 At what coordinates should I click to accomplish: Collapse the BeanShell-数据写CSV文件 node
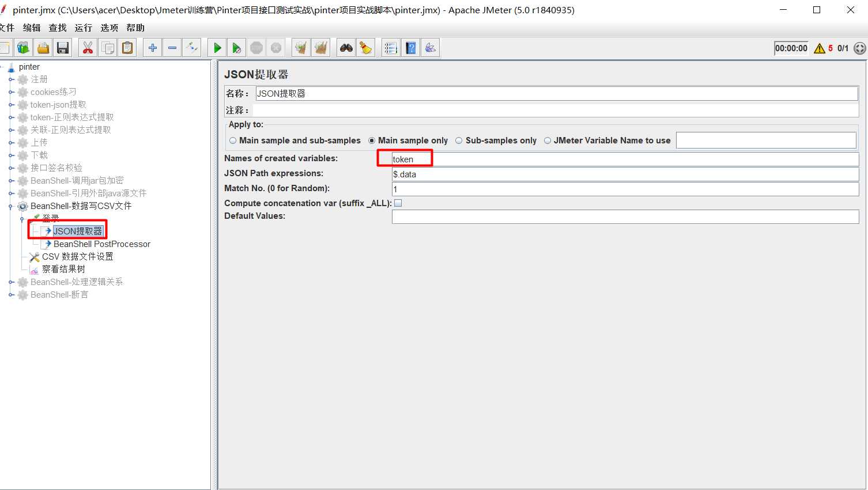coord(11,206)
